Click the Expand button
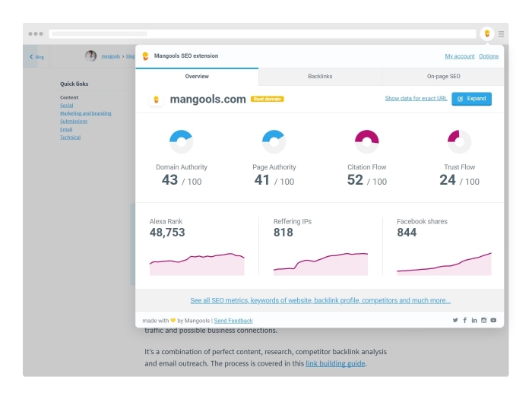Image resolution: width=532 pixels, height=399 pixels. 471,99
